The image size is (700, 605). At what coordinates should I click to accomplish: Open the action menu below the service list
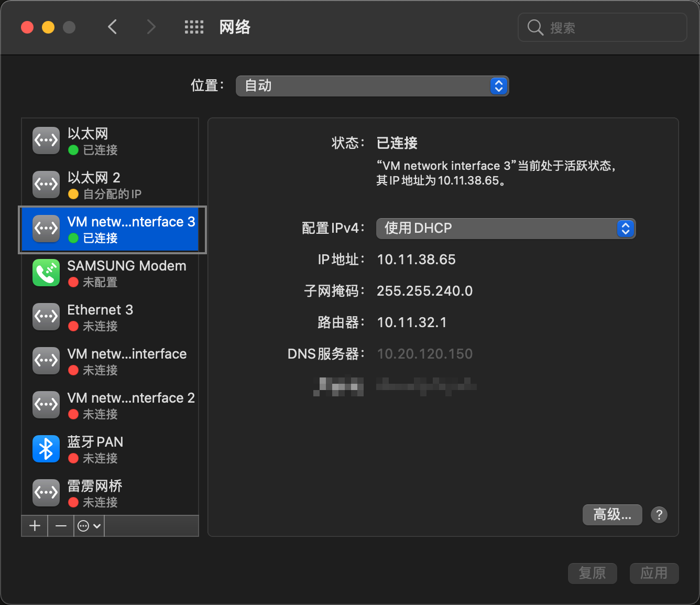point(89,526)
